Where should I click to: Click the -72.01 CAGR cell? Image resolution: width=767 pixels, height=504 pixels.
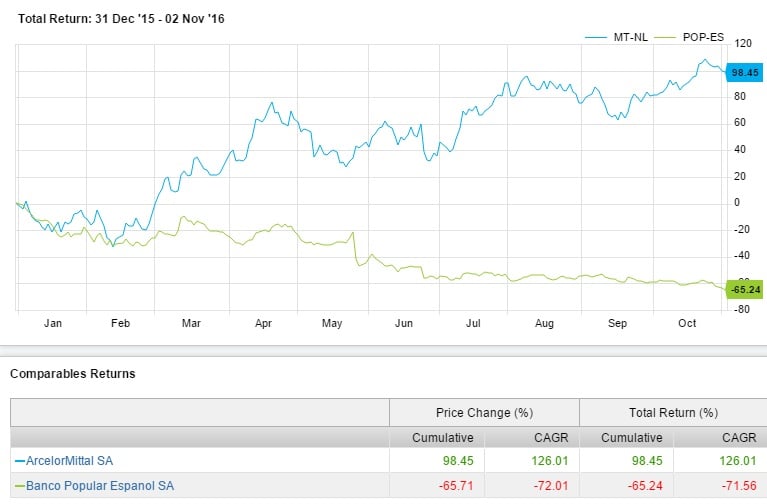coord(553,487)
